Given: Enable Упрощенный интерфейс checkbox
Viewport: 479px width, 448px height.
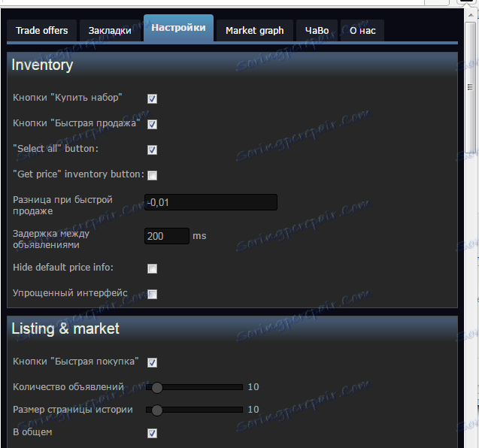Looking at the screenshot, I should (152, 294).
